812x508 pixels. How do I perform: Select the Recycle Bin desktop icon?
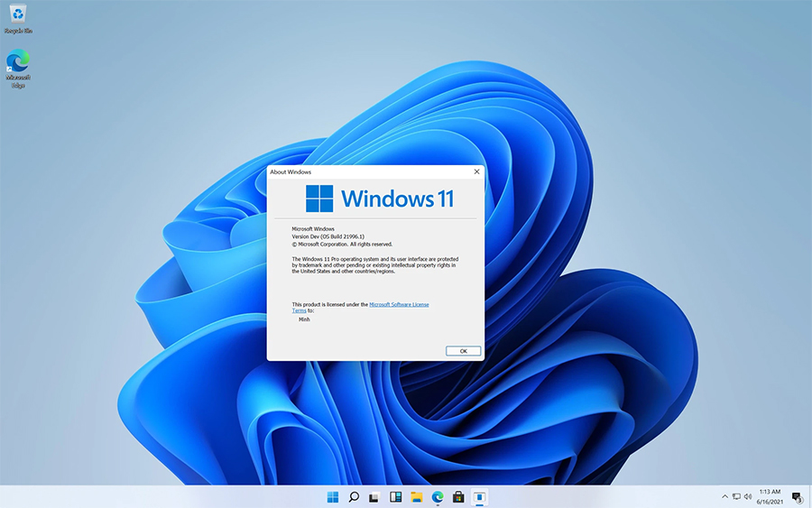[18, 16]
